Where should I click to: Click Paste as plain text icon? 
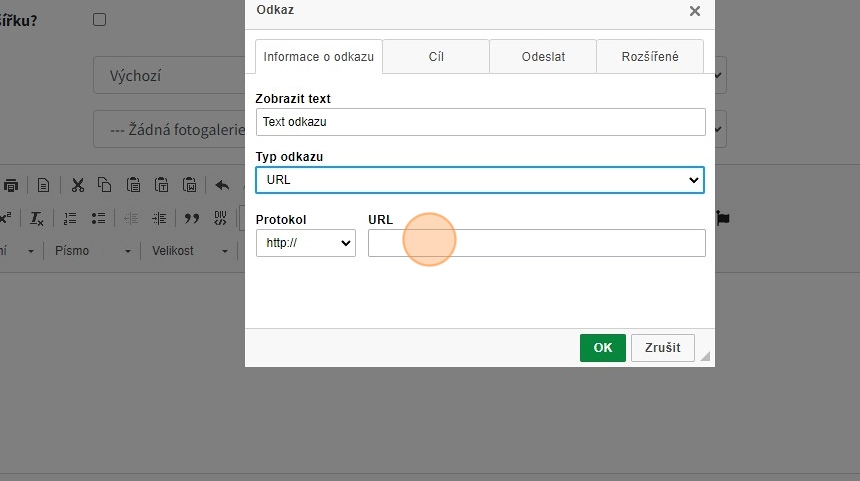tap(161, 185)
